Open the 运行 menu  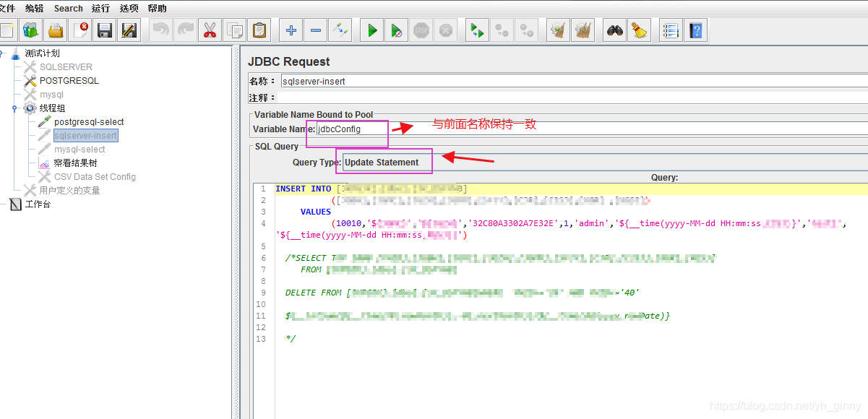(101, 8)
